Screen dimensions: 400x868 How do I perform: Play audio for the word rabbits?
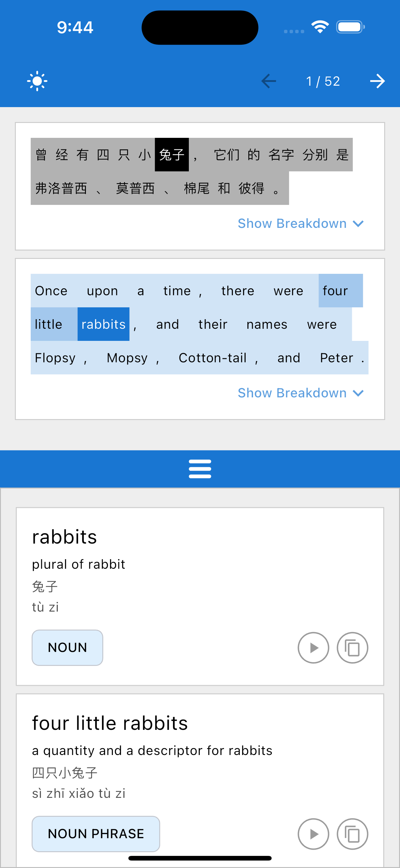pyautogui.click(x=313, y=648)
